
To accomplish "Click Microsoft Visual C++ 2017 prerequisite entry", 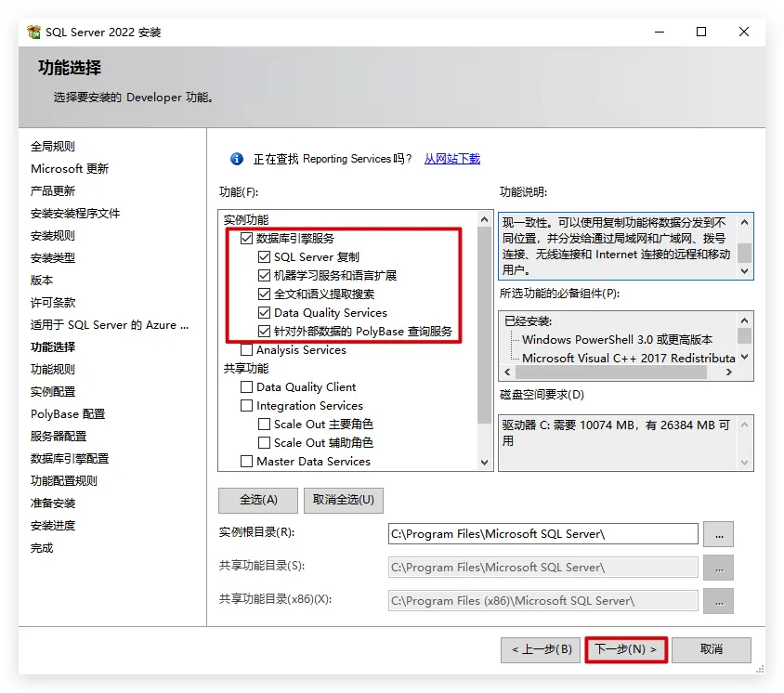I will [x=629, y=358].
